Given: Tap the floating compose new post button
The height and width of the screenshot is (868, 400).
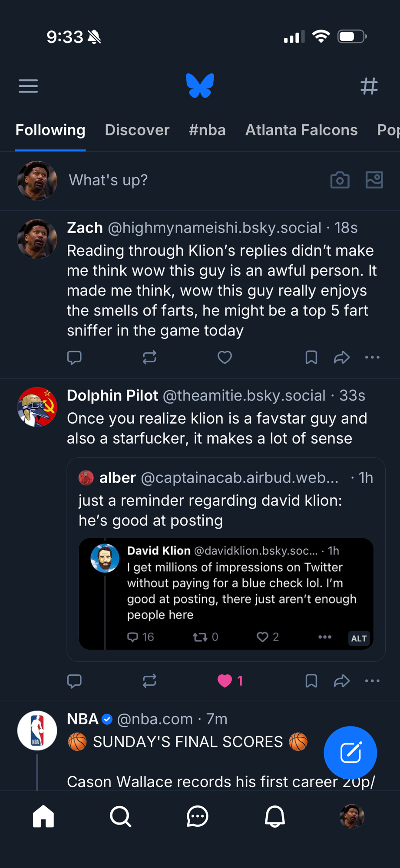Looking at the screenshot, I should (x=350, y=753).
